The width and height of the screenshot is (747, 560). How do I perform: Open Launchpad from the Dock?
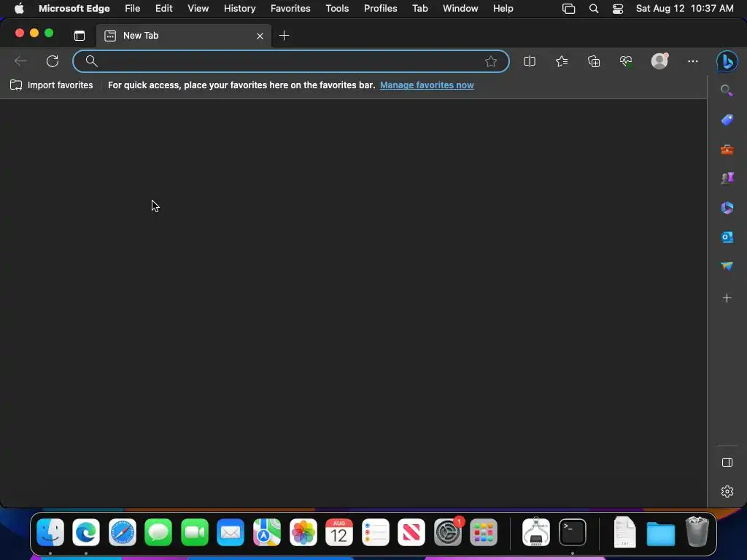pyautogui.click(x=484, y=532)
